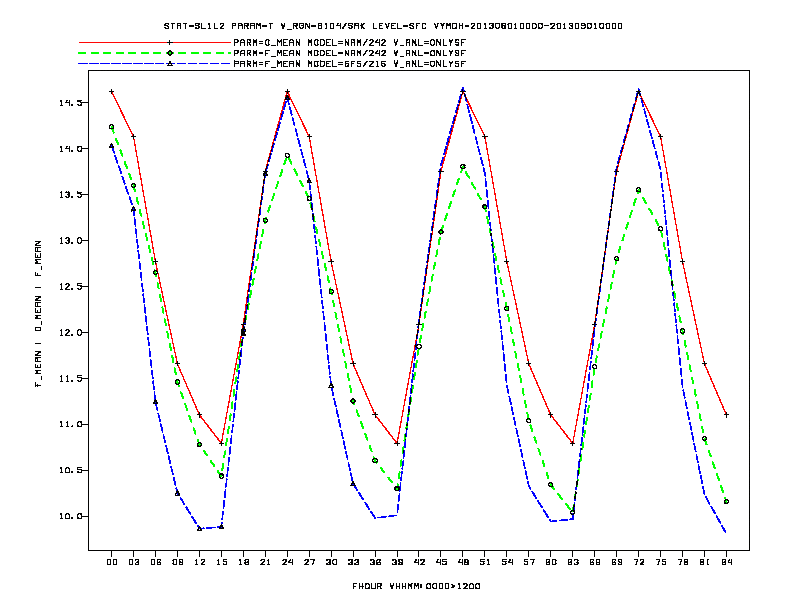Click the 00 x-axis hour label
Viewport: 792px width, 612px height.
[x=112, y=562]
